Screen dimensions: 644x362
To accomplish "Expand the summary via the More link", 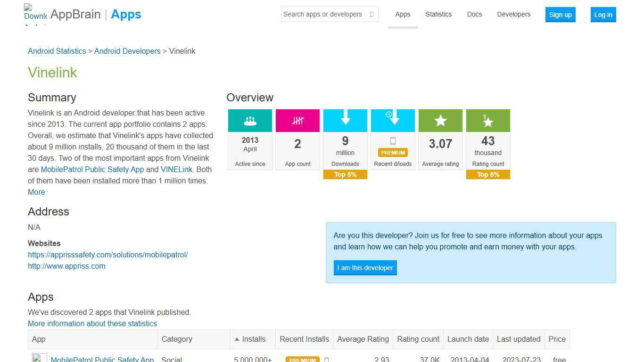I will [36, 192].
